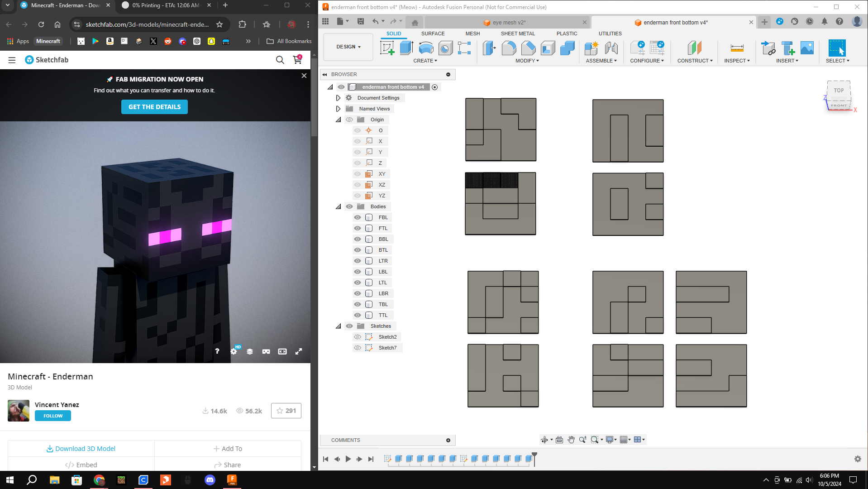Viewport: 868px width, 489px height.
Task: Click the Fillet tool icon
Action: point(509,48)
